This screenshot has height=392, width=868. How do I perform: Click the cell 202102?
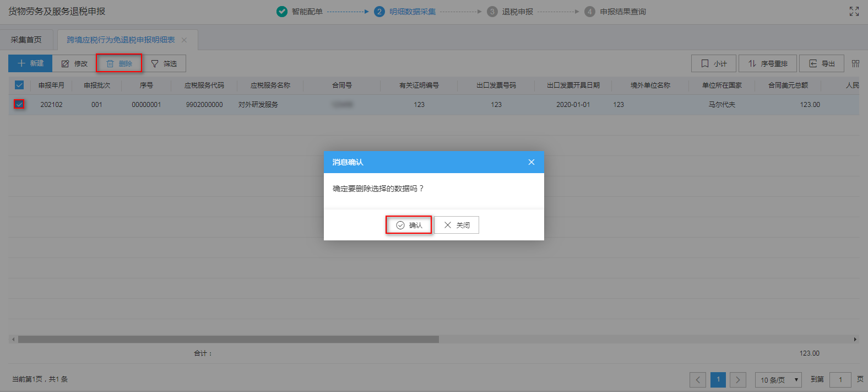click(x=51, y=104)
